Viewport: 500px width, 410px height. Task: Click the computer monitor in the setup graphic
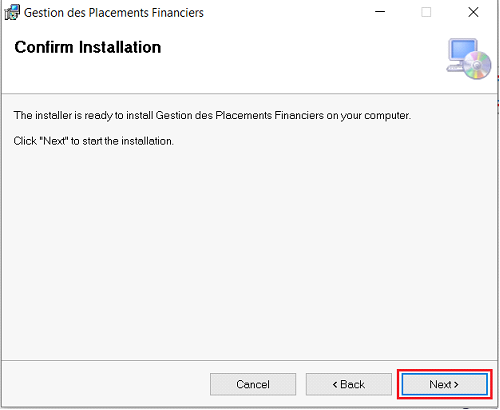pyautogui.click(x=461, y=53)
